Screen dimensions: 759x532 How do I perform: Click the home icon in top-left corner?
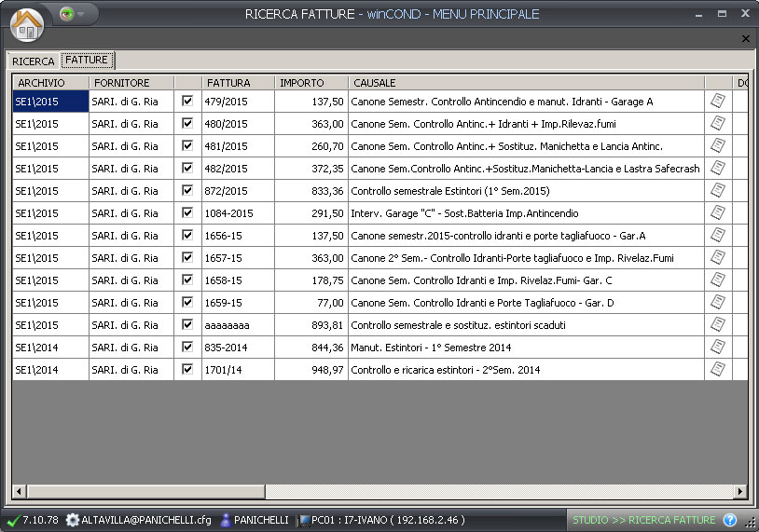(27, 23)
